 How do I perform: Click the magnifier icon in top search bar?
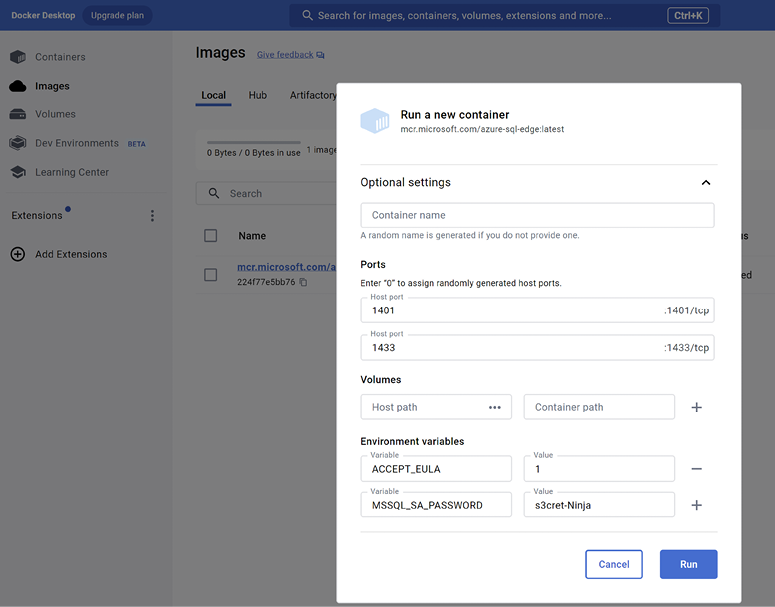(x=307, y=15)
